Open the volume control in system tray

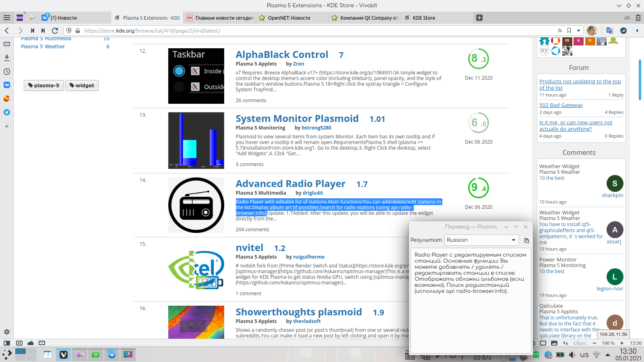(x=572, y=355)
